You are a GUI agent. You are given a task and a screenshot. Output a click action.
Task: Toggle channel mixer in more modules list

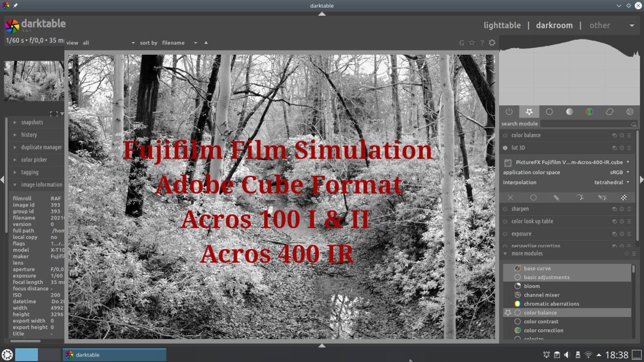click(567, 295)
